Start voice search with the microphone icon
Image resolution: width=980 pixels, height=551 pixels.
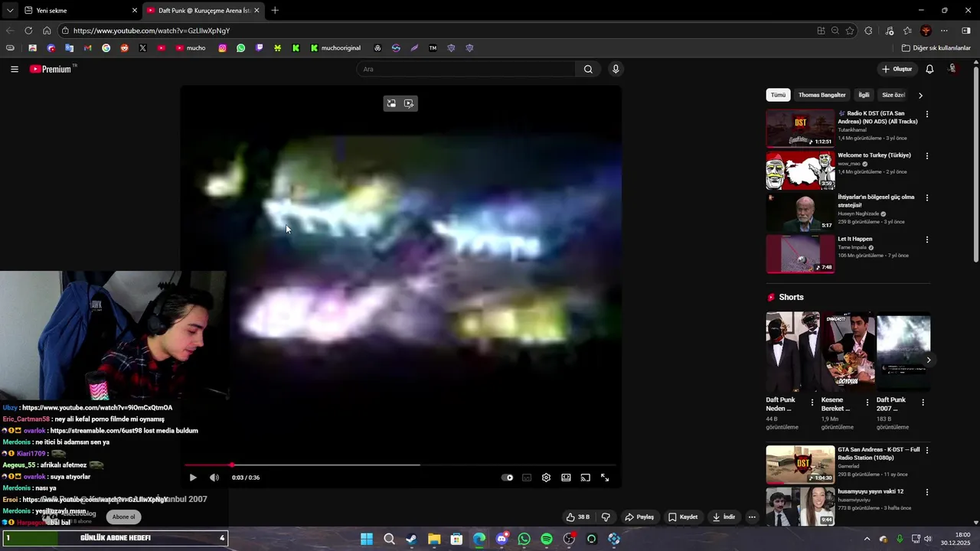pos(616,69)
